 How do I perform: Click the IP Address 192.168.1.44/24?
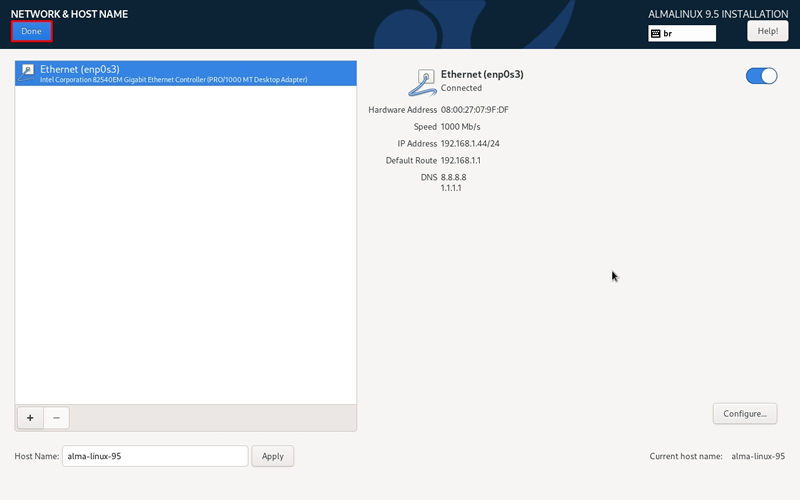(470, 143)
